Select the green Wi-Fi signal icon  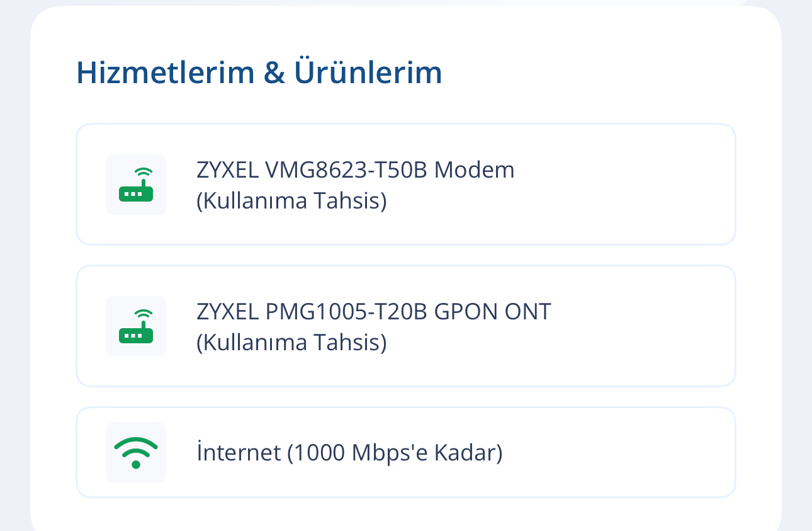click(x=136, y=452)
